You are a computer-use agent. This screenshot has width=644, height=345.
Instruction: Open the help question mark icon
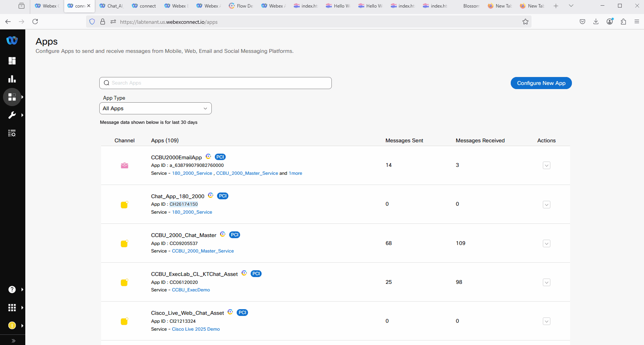click(x=12, y=290)
